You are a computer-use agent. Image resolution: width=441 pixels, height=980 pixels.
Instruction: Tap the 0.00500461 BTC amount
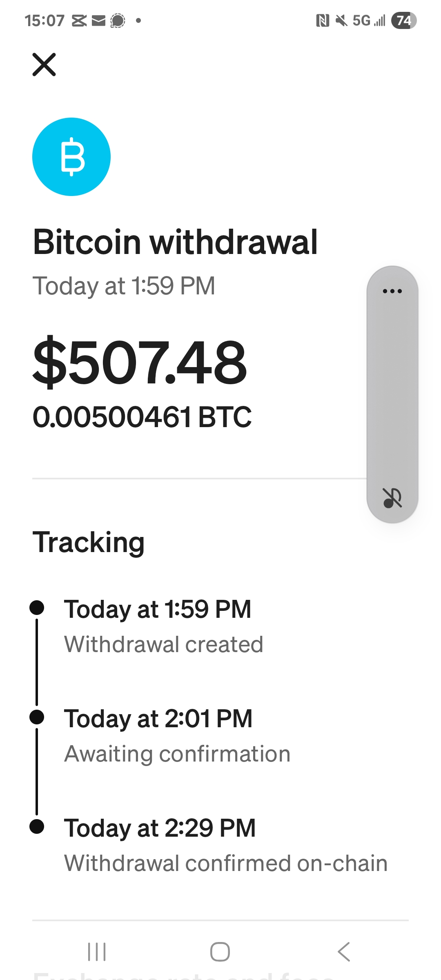[x=142, y=417]
